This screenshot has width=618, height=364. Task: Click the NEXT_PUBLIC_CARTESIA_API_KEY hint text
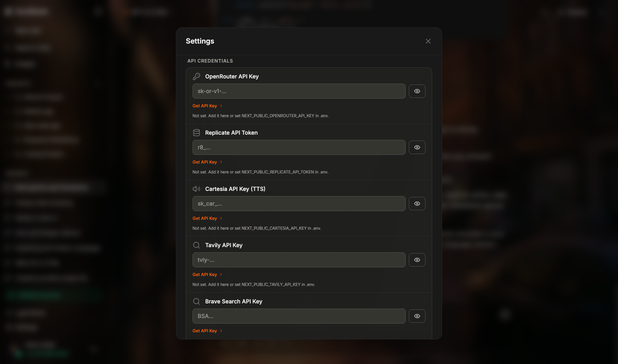pos(257,229)
